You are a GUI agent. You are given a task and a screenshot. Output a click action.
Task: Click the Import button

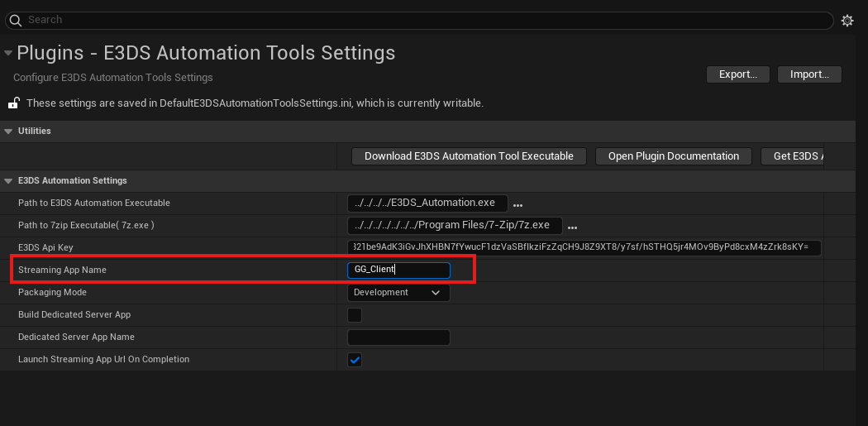click(808, 74)
